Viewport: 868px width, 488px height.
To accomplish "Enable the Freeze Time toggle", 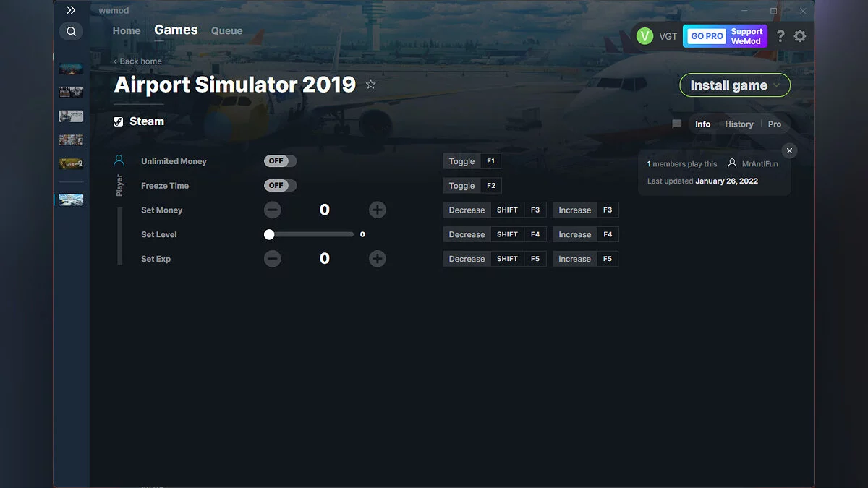I will (279, 185).
